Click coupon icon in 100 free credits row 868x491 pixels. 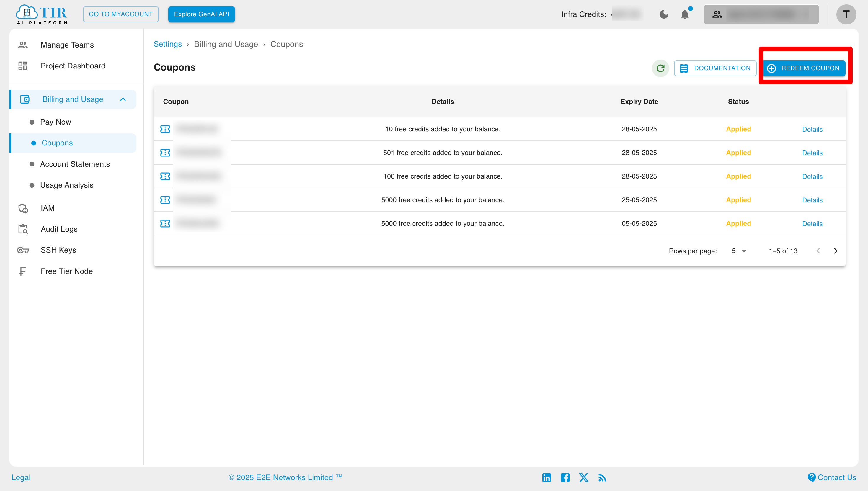pos(165,176)
